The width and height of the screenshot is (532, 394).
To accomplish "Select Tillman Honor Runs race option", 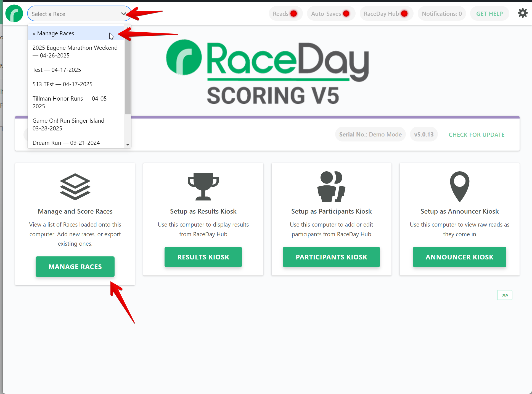I will tap(71, 103).
